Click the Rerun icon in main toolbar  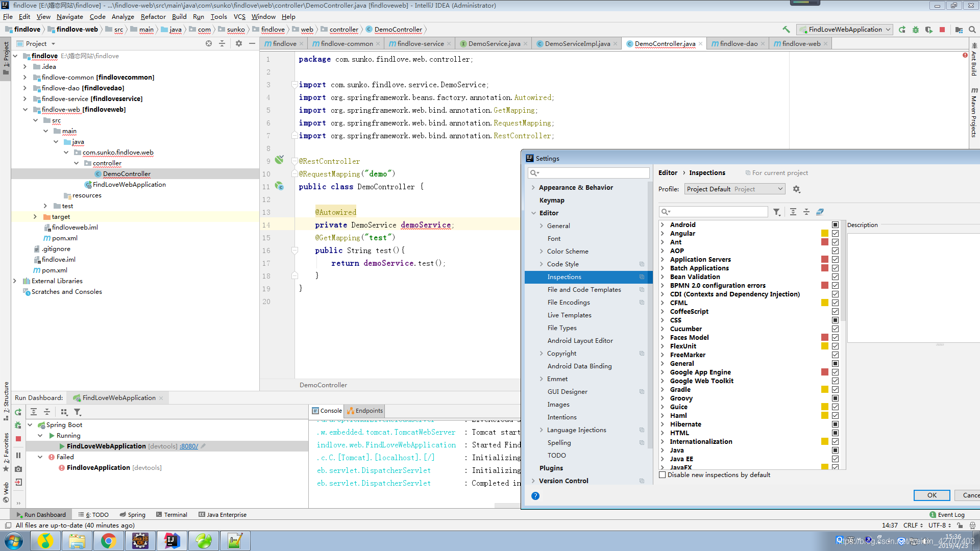pyautogui.click(x=902, y=30)
